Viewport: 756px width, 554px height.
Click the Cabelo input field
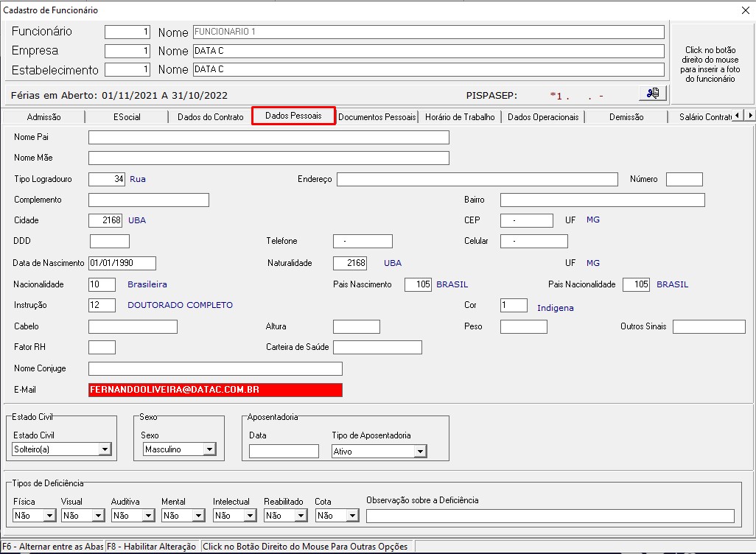133,327
